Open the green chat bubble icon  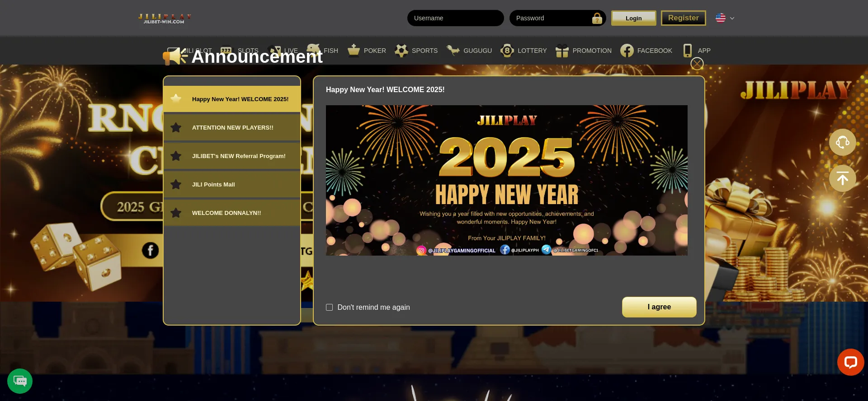click(20, 381)
